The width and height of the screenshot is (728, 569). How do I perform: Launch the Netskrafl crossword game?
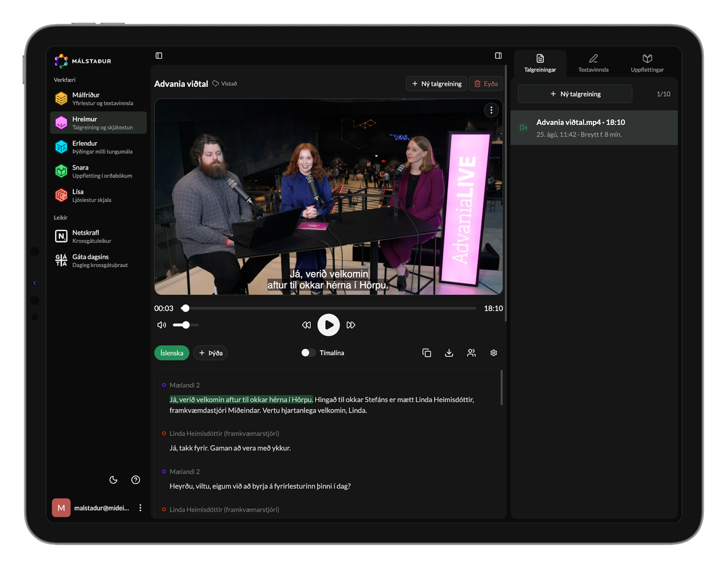pyautogui.click(x=98, y=237)
